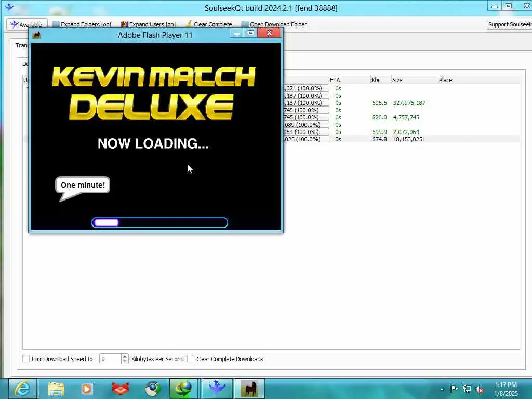Open Internet Explorer from taskbar
532x399 pixels.
[x=22, y=389]
